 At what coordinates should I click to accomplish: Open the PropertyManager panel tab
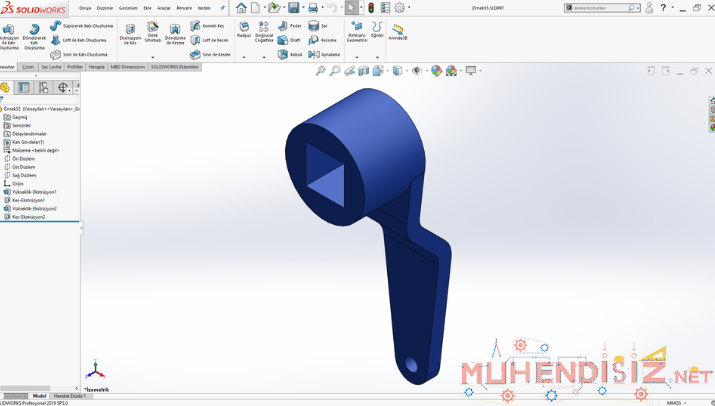tap(24, 88)
